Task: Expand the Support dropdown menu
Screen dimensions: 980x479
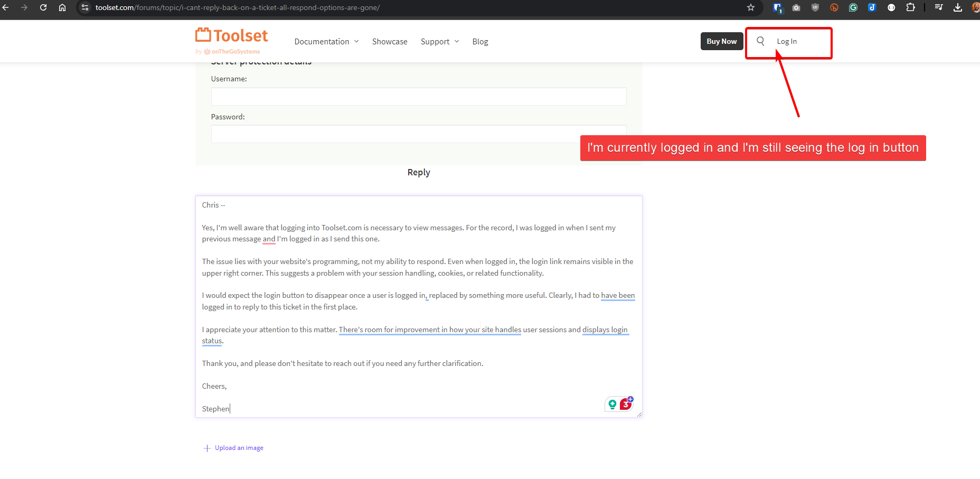Action: coord(439,42)
